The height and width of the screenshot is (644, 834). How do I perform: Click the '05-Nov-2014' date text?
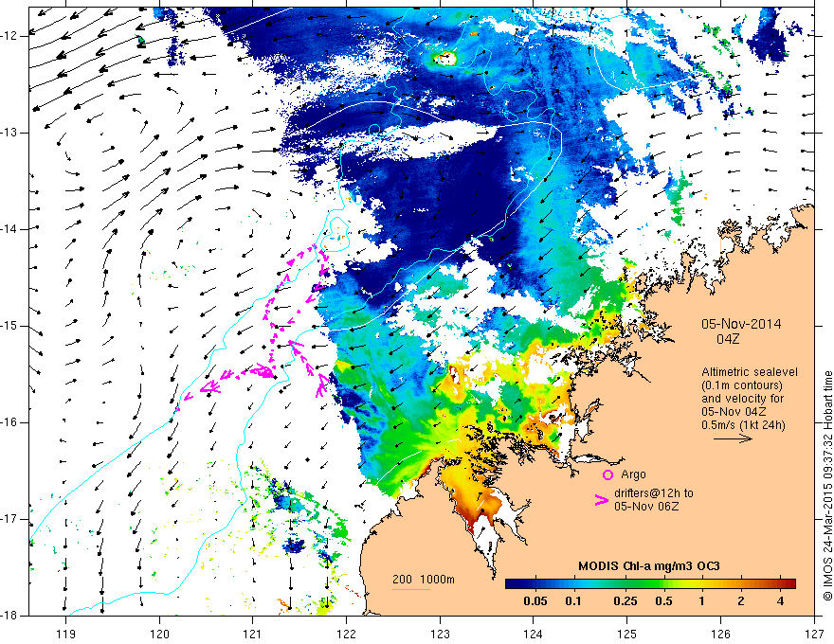741,324
